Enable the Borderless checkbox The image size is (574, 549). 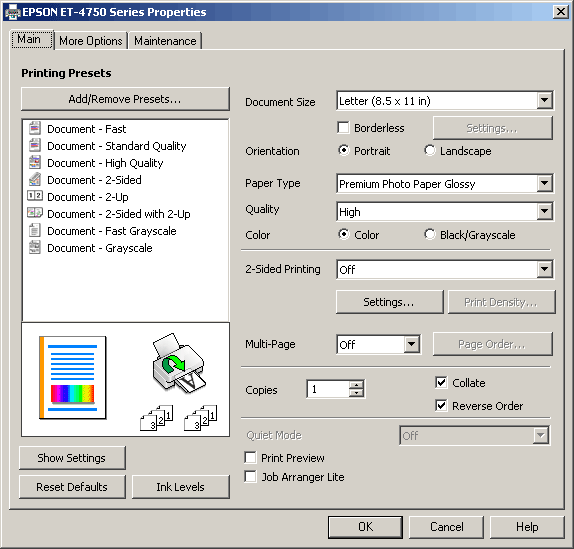(343, 128)
